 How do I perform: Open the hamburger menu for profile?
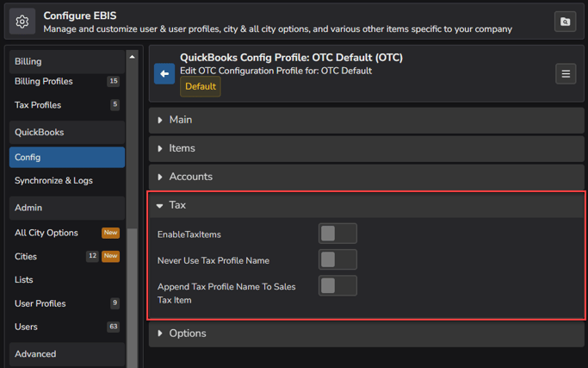[566, 74]
